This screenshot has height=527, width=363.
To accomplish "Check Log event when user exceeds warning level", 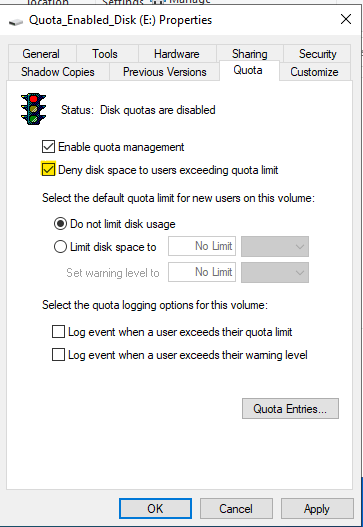I will pyautogui.click(x=58, y=355).
